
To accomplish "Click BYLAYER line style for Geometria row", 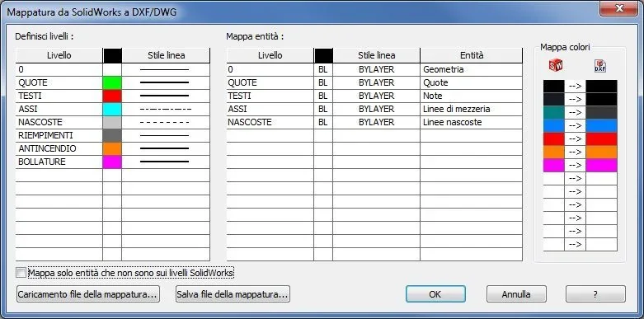I will coord(376,69).
